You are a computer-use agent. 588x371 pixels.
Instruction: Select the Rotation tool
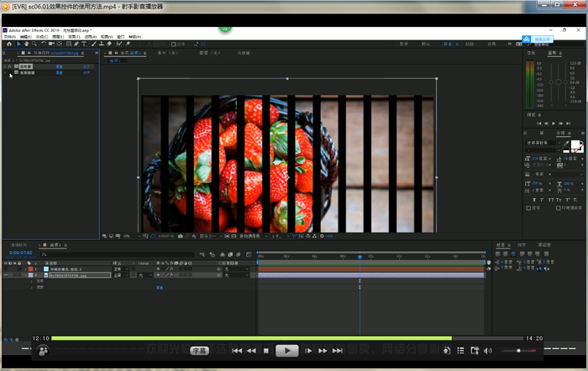pyautogui.click(x=44, y=44)
